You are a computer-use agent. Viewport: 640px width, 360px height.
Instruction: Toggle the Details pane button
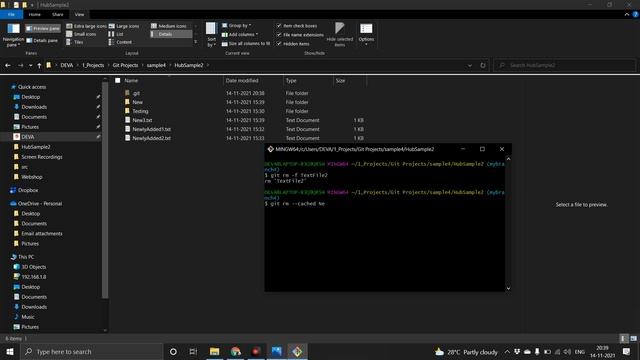click(x=42, y=40)
